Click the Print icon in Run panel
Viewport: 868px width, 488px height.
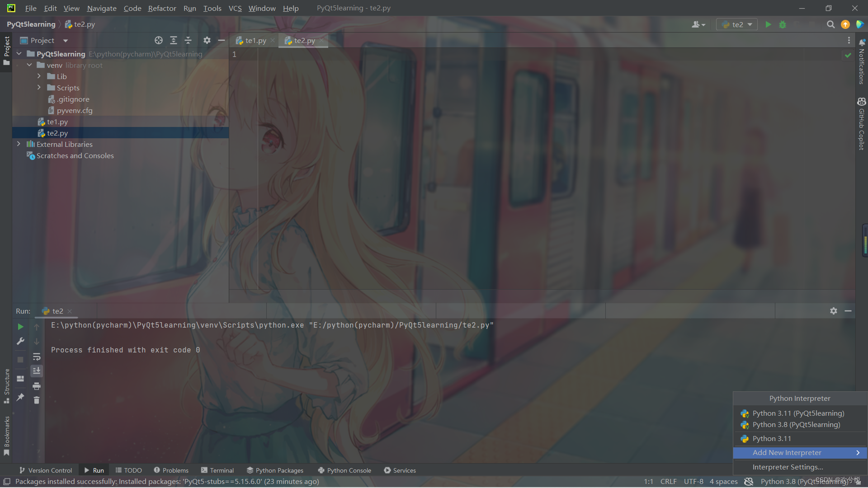(37, 386)
